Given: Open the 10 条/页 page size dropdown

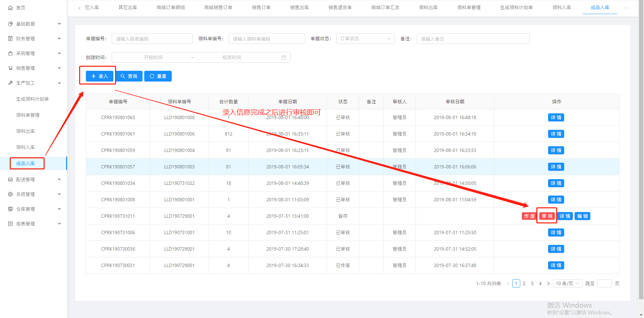Looking at the screenshot, I should coord(568,283).
